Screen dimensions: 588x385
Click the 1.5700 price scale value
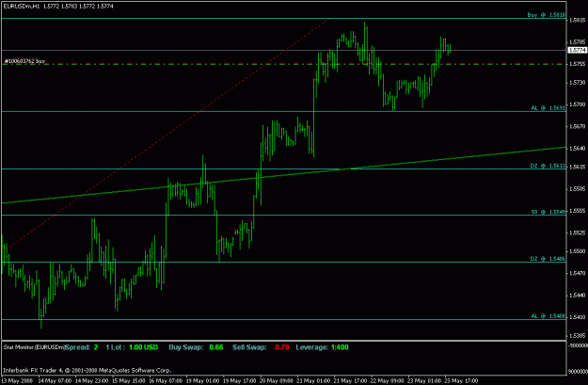[578, 104]
